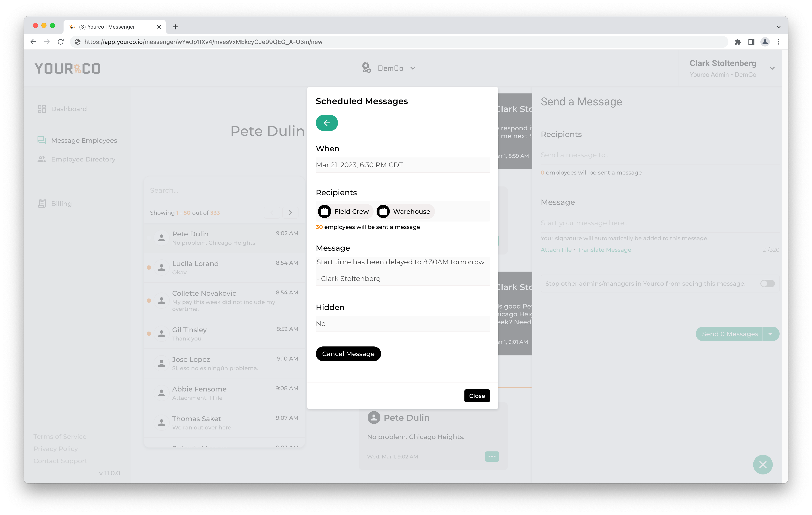Screen dimensions: 812x515
Task: Open the Dashboard grid icon
Action: coord(42,109)
